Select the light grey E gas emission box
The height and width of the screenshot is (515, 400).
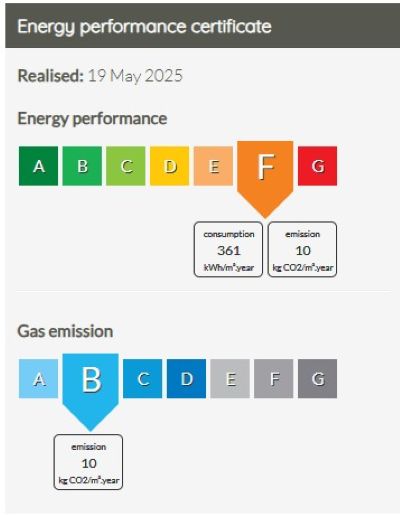(230, 379)
